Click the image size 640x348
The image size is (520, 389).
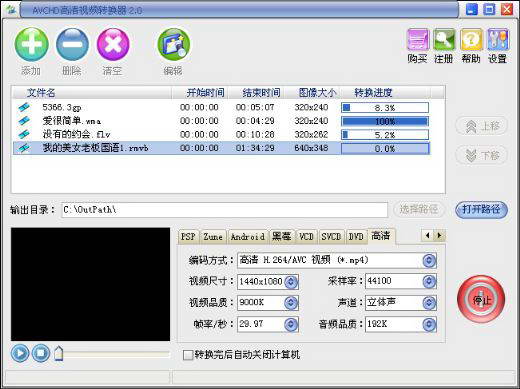click(311, 148)
